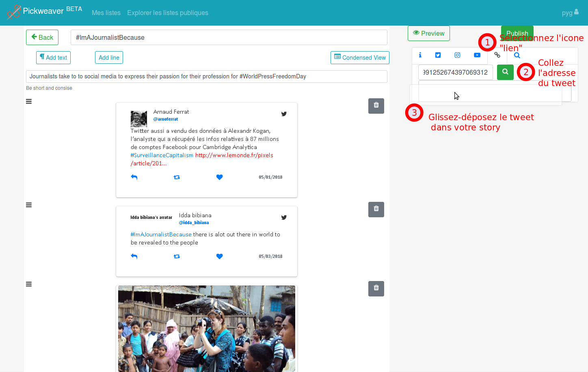Go back with the Back button
588x372 pixels.
coord(42,37)
